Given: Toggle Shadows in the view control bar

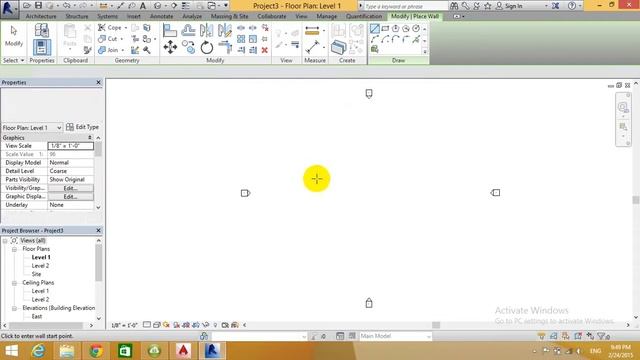Looking at the screenshot, I should 177,325.
